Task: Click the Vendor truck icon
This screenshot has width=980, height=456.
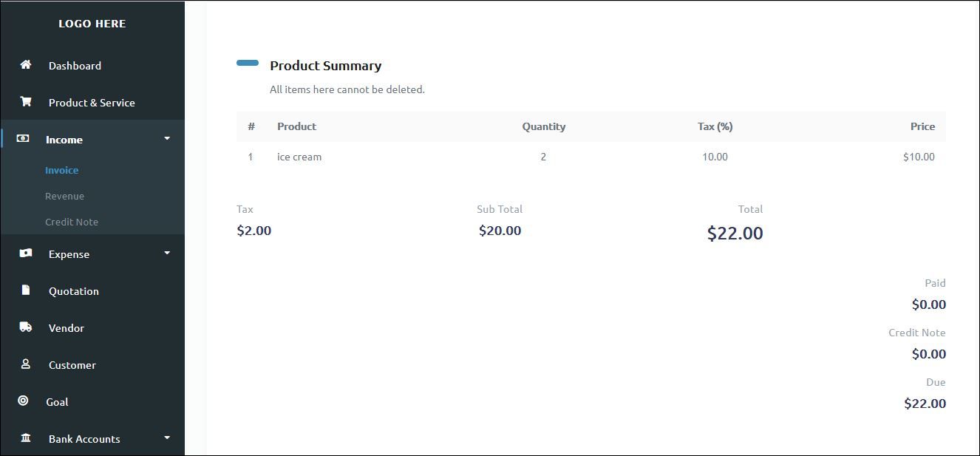Action: pyautogui.click(x=26, y=327)
